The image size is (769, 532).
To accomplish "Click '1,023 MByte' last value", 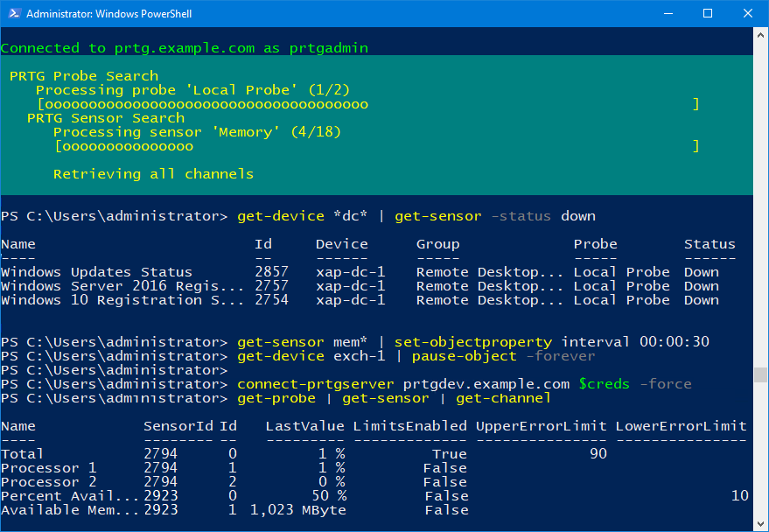I will click(x=298, y=510).
